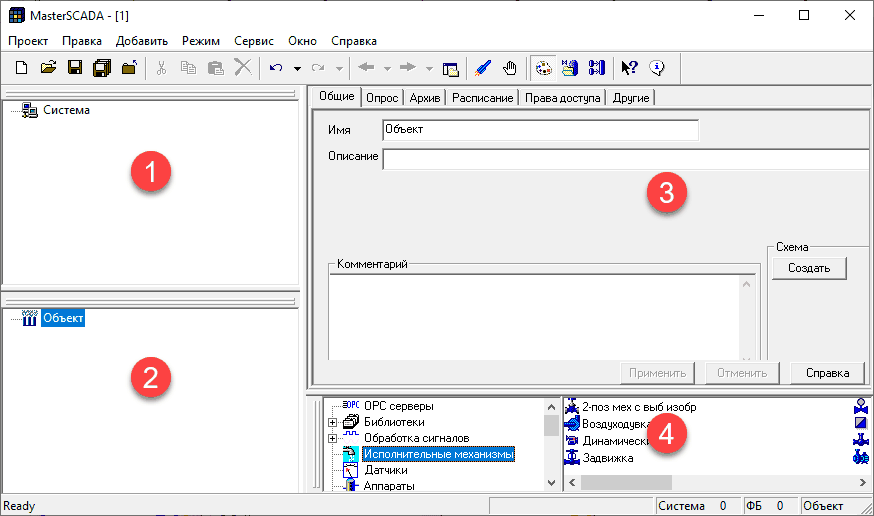Click the Forward navigation arrow icon

tap(408, 67)
